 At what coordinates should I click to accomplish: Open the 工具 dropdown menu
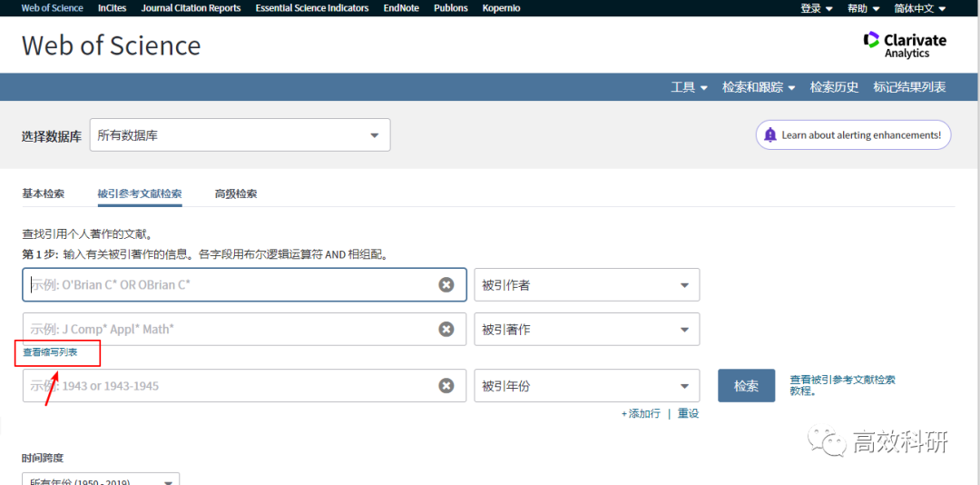click(x=690, y=87)
